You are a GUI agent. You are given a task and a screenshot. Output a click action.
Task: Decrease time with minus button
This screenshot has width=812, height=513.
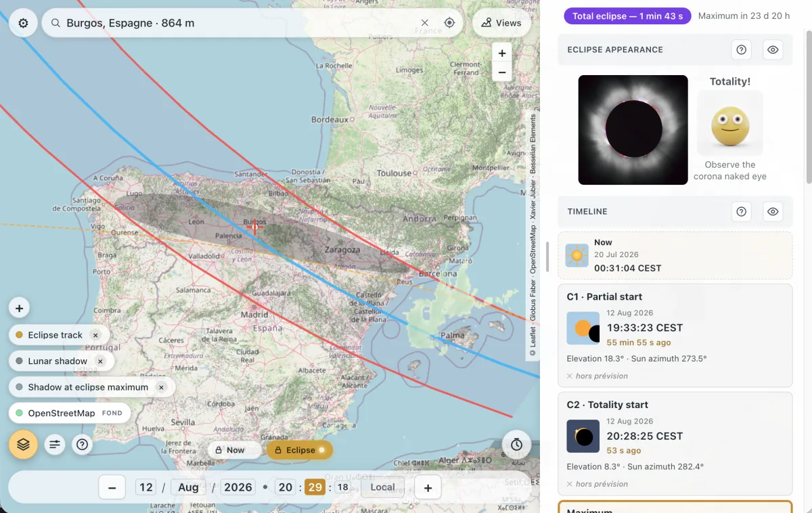point(112,487)
